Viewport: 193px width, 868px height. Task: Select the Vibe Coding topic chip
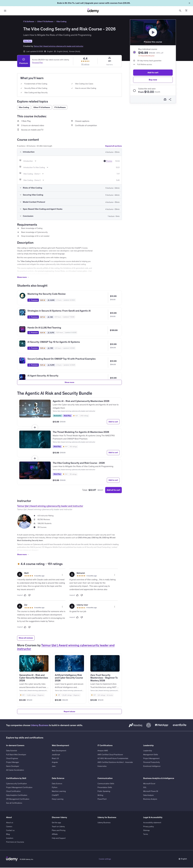24,107
